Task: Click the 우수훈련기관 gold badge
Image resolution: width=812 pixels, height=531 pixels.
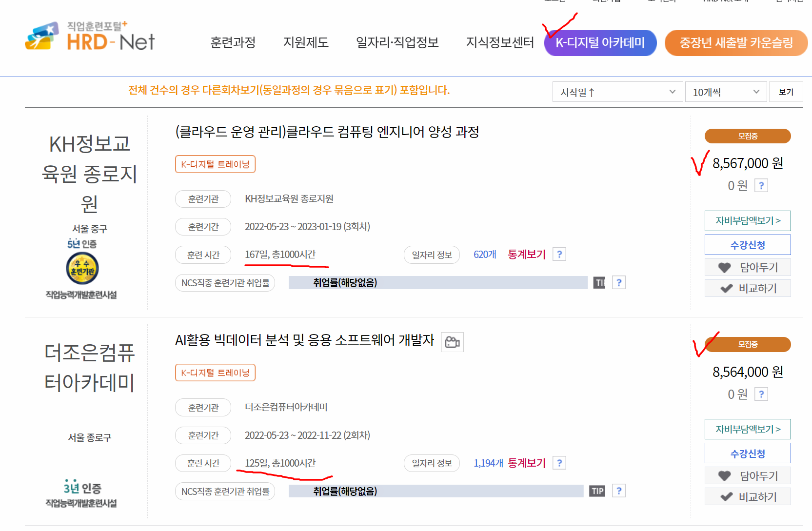Action: [82, 269]
